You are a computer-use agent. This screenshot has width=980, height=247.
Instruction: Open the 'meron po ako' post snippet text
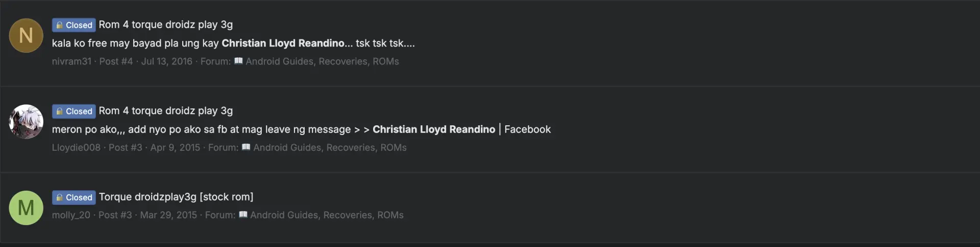click(x=301, y=129)
